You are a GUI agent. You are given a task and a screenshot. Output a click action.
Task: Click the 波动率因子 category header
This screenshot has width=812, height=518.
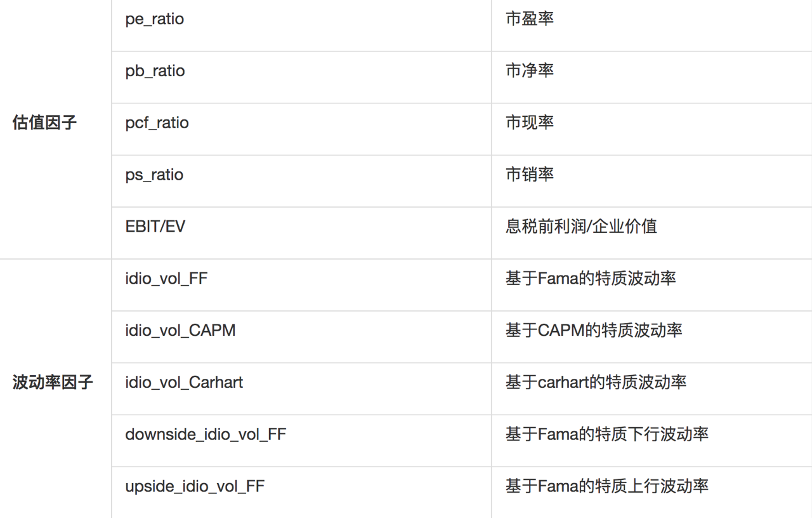[53, 383]
